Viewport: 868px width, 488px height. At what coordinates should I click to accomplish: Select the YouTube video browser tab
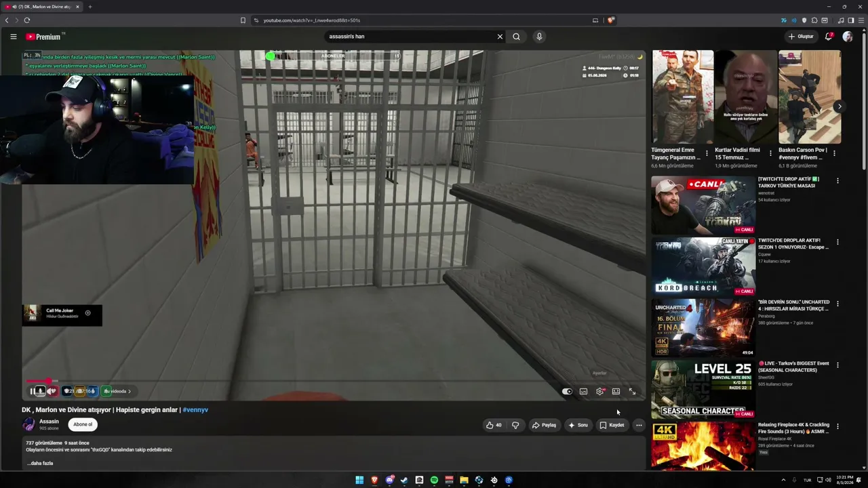point(42,7)
